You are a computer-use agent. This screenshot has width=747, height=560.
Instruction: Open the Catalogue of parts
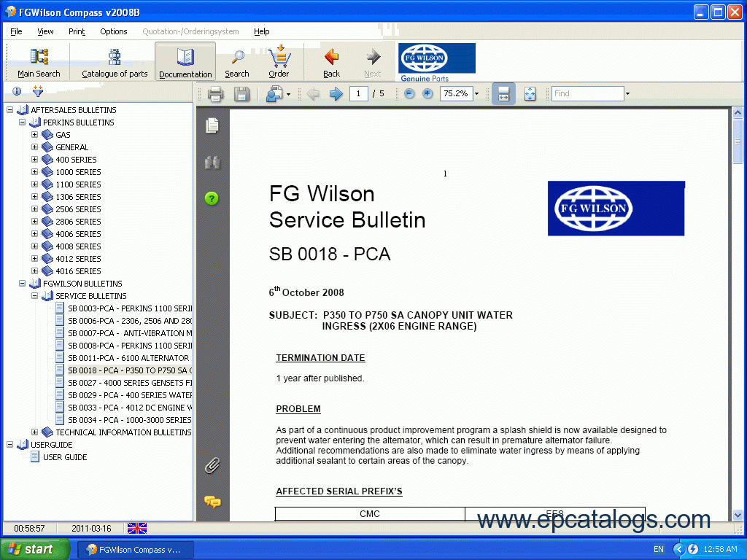(x=115, y=63)
